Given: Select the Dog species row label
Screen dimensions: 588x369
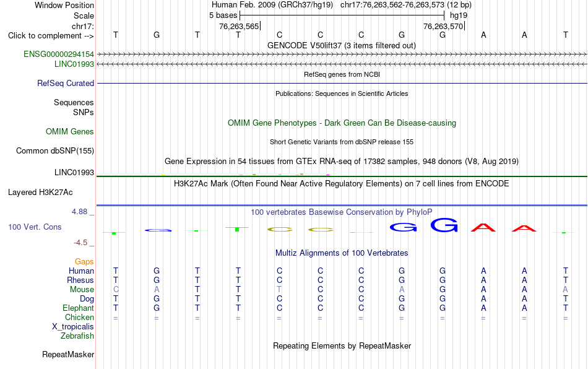Looking at the screenshot, I should pyautogui.click(x=87, y=299).
